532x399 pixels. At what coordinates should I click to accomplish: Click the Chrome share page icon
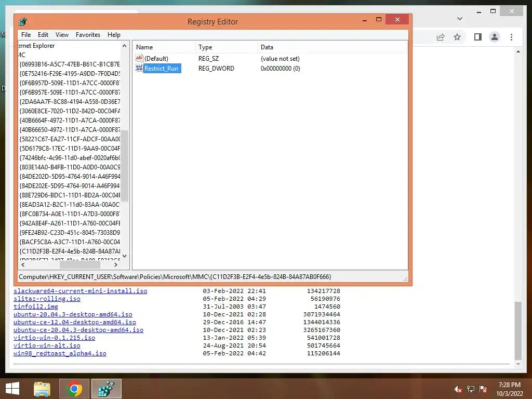point(441,37)
